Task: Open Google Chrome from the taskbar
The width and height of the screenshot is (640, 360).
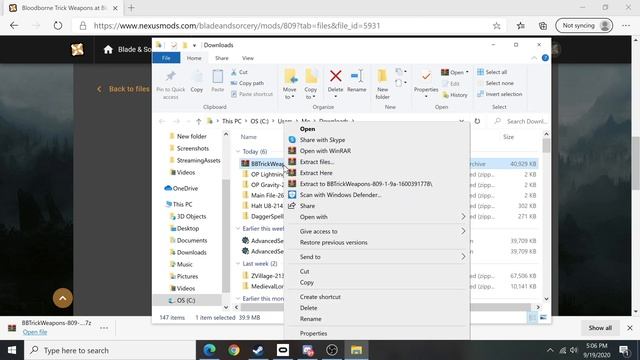Action: pos(234,350)
